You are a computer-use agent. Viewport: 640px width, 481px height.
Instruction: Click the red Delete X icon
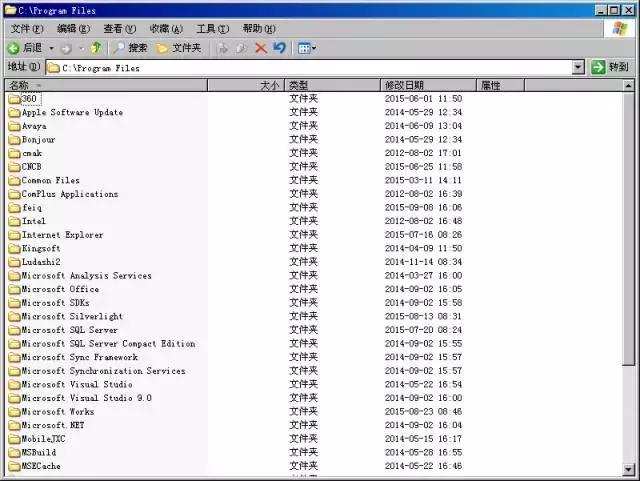(260, 48)
